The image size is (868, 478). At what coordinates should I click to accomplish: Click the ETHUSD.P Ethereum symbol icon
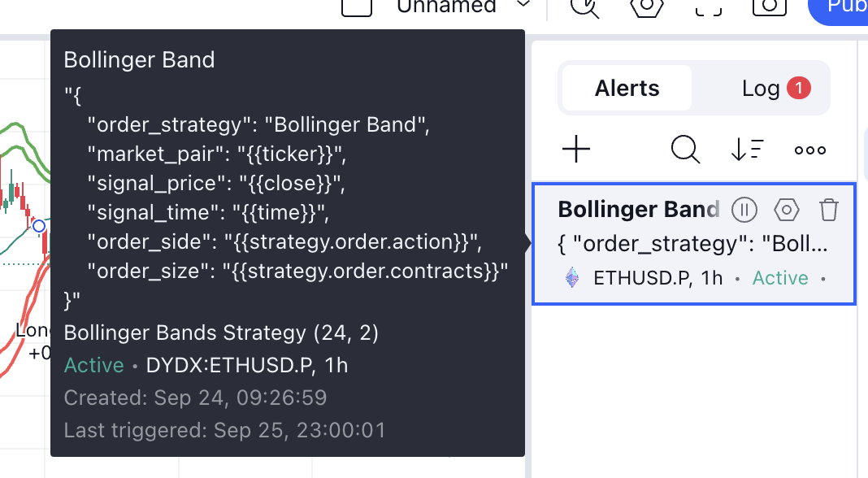pyautogui.click(x=572, y=277)
